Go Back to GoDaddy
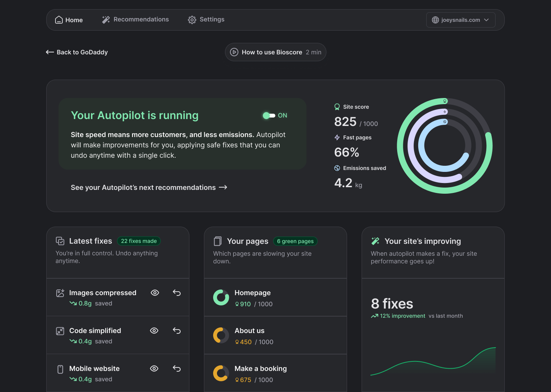Viewport: 551px width, 392px height. click(x=77, y=52)
